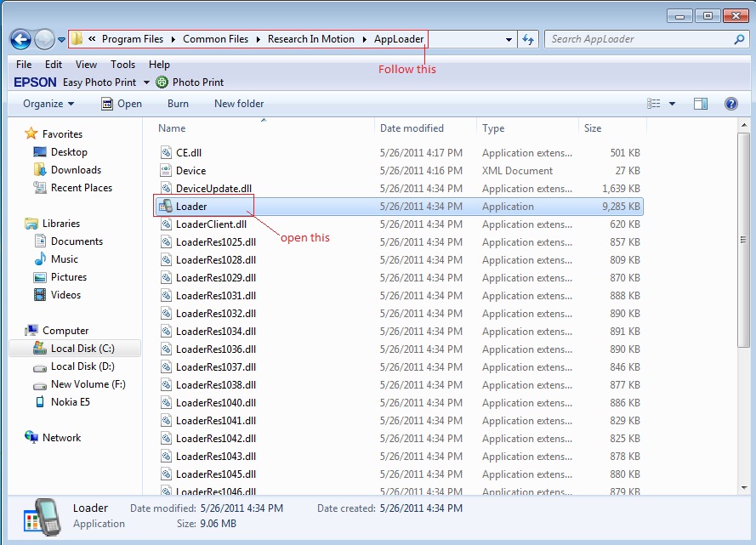Image resolution: width=756 pixels, height=545 pixels.
Task: Select LoaderRes1029.dll file icon
Action: click(166, 277)
